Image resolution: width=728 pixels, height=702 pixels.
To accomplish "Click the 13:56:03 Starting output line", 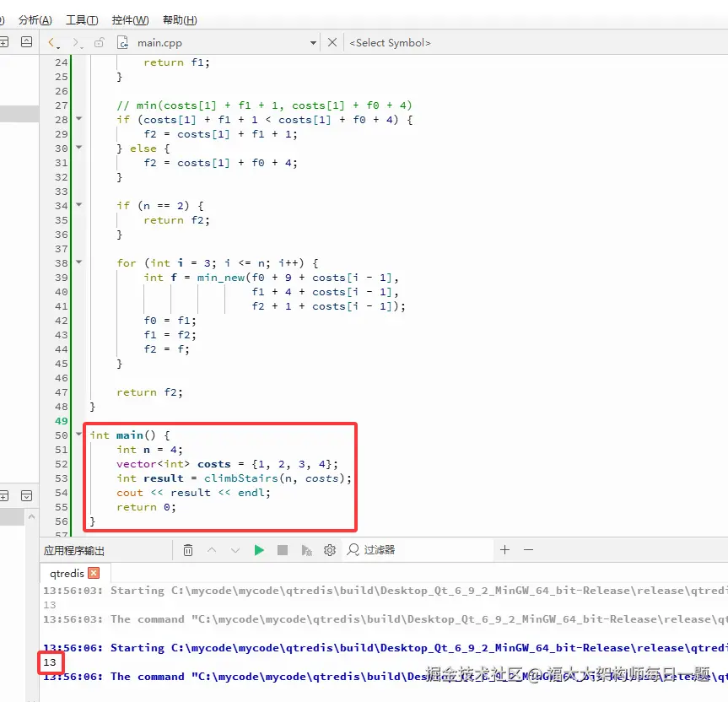I will (386, 590).
